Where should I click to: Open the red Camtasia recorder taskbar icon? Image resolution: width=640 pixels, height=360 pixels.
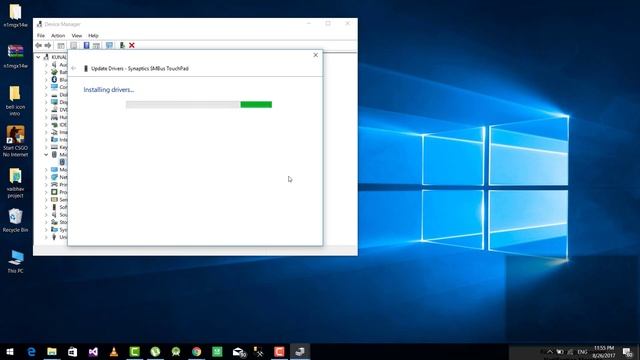(x=279, y=351)
